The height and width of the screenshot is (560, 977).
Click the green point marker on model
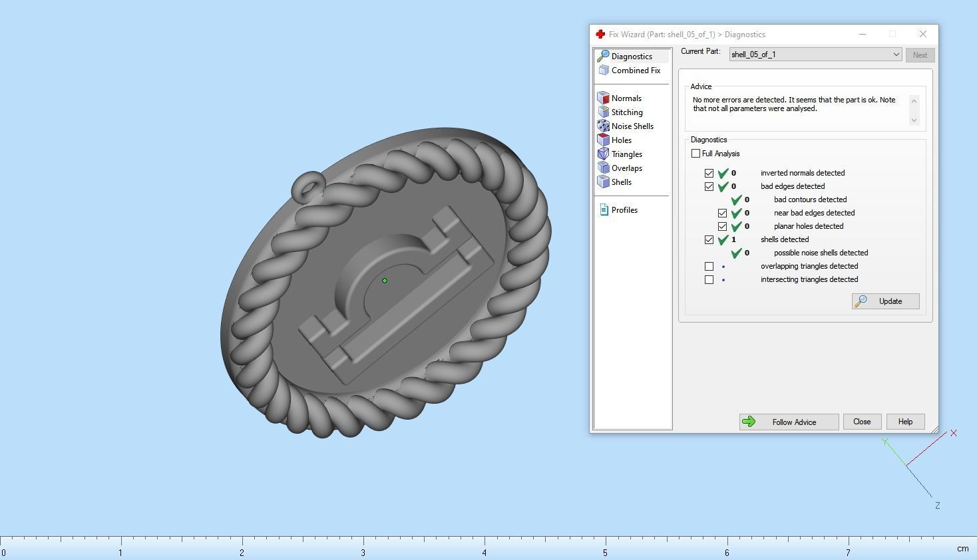click(x=385, y=281)
